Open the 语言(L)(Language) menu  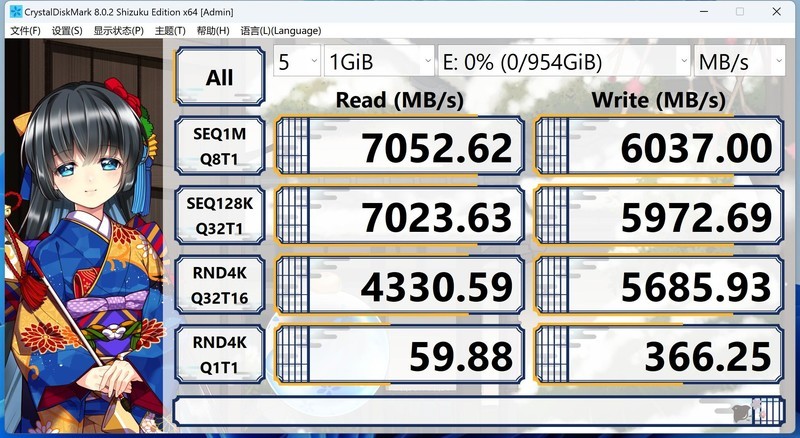point(281,31)
